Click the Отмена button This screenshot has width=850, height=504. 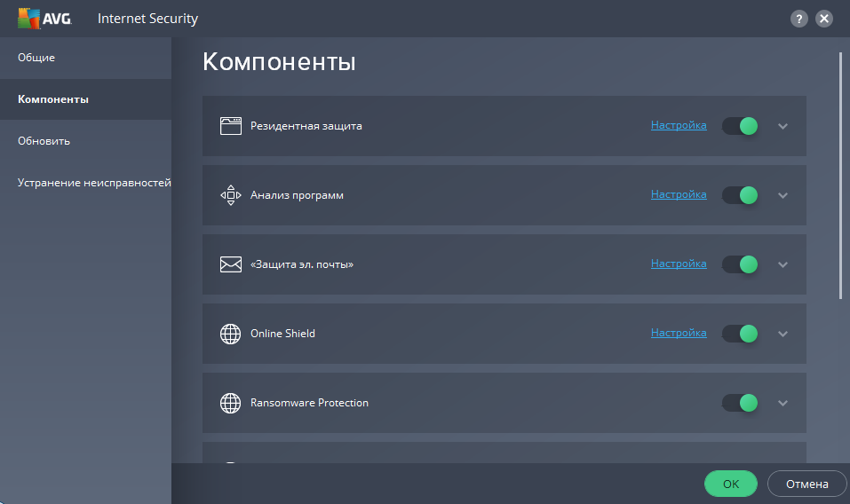[807, 484]
